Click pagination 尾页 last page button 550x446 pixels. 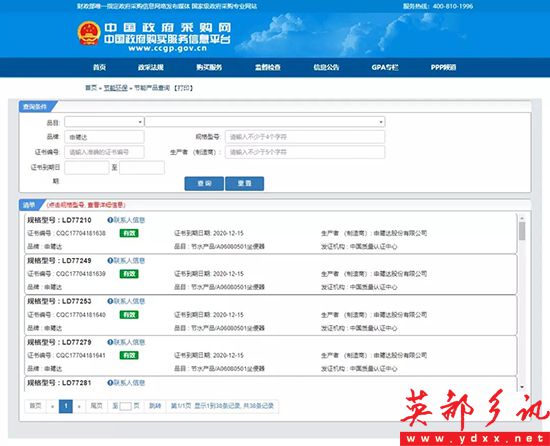coord(96,406)
